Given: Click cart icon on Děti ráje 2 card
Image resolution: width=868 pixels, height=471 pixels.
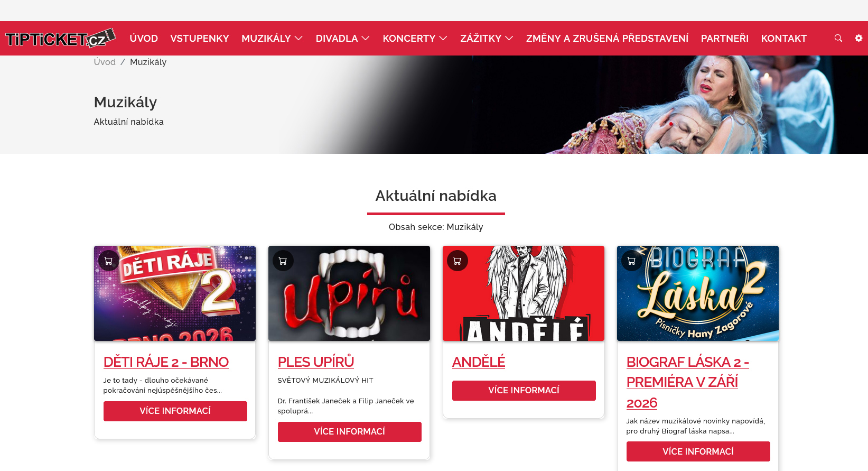Looking at the screenshot, I should [x=108, y=261].
